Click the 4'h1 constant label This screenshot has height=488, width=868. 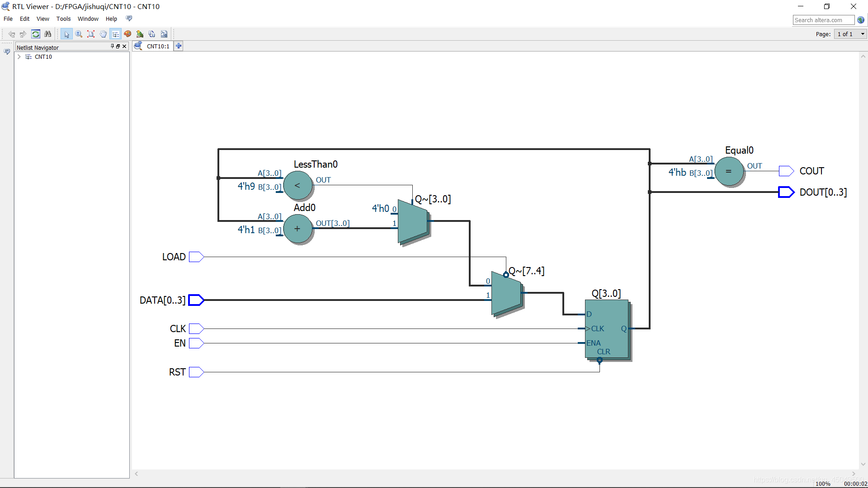click(246, 230)
